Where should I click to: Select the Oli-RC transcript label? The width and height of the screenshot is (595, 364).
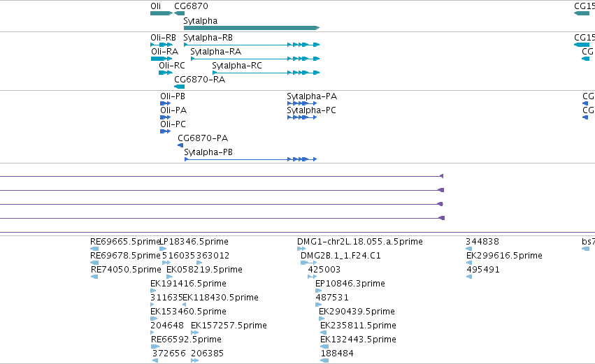click(x=172, y=66)
